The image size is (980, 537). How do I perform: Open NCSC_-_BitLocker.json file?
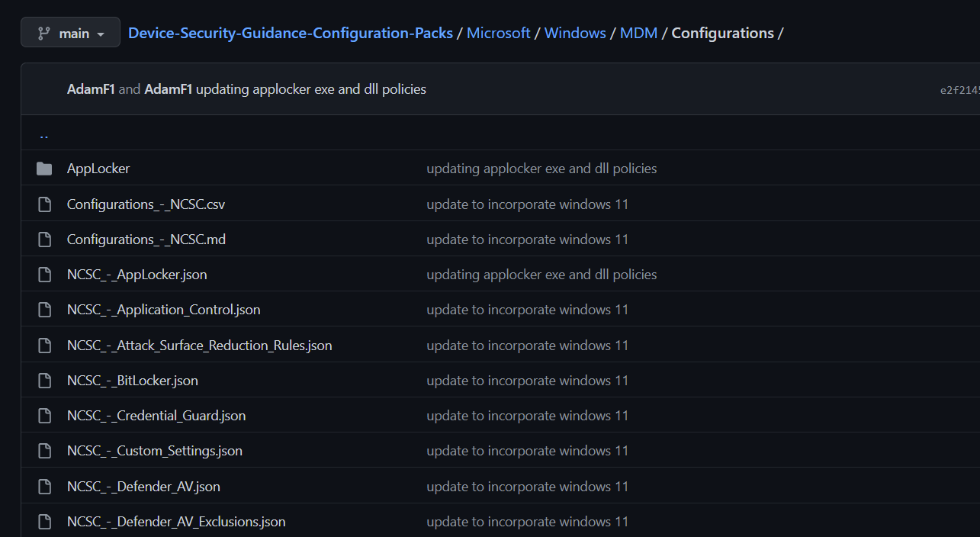tap(133, 381)
